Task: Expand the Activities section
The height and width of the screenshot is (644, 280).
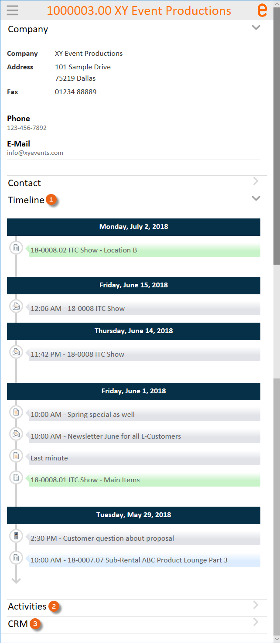Action: click(256, 605)
